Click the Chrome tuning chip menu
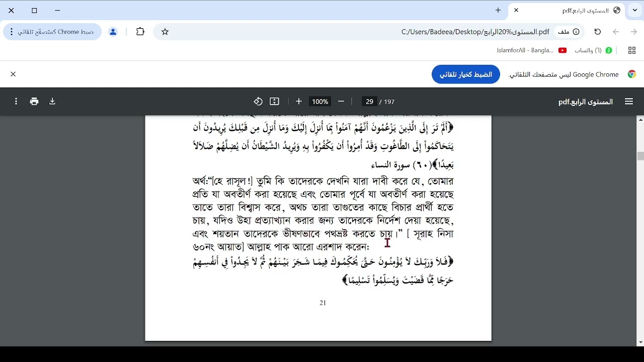644x362 pixels. pos(52,32)
